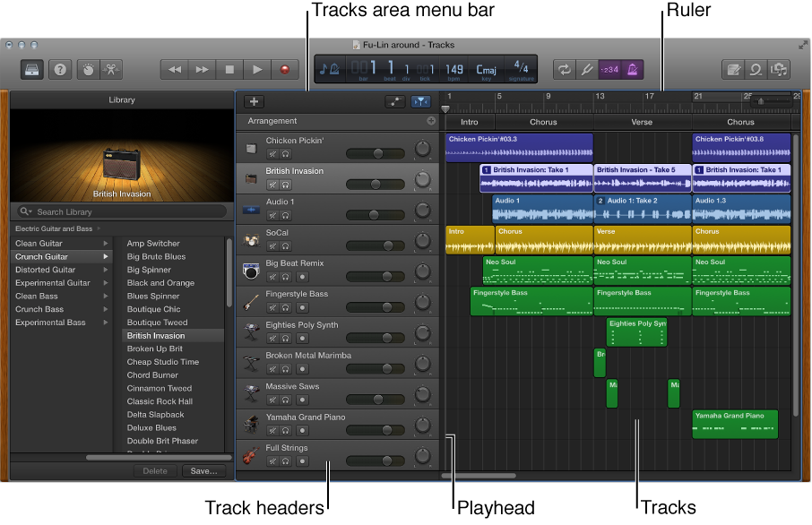Mute the Chicken Pickin' track
The width and height of the screenshot is (812, 525).
point(272,154)
